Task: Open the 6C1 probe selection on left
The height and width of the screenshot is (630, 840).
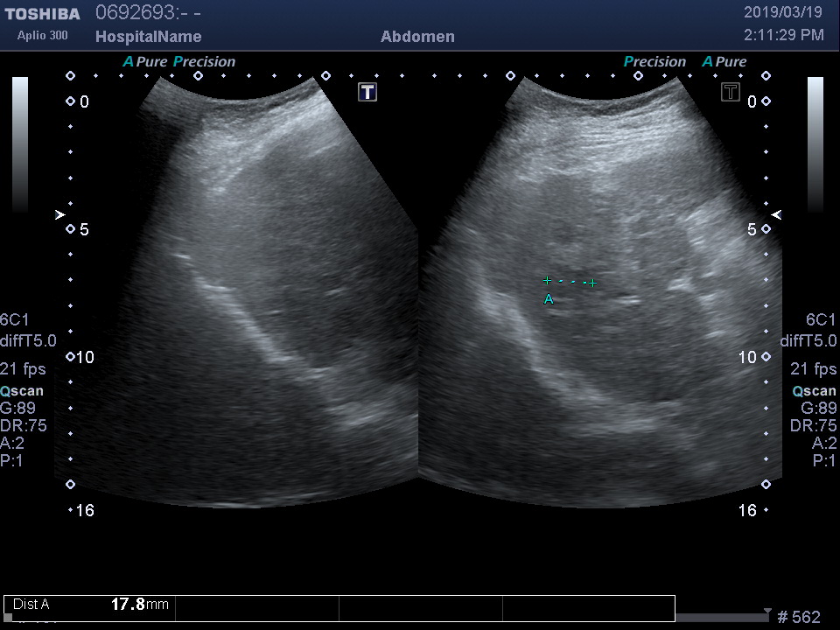Action: [x=15, y=319]
